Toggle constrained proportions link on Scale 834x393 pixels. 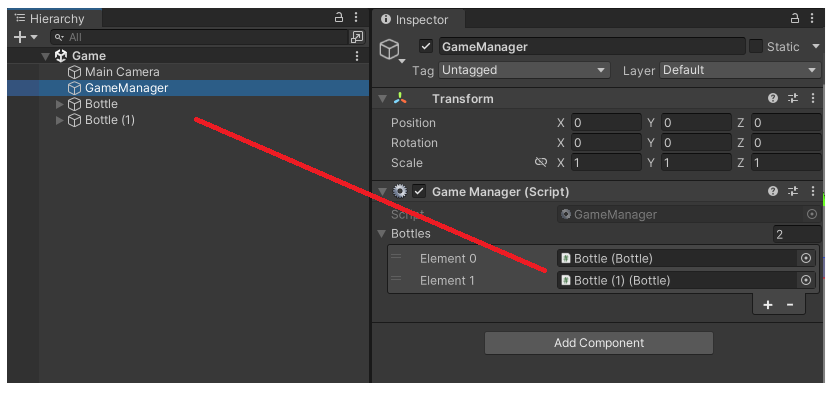541,162
